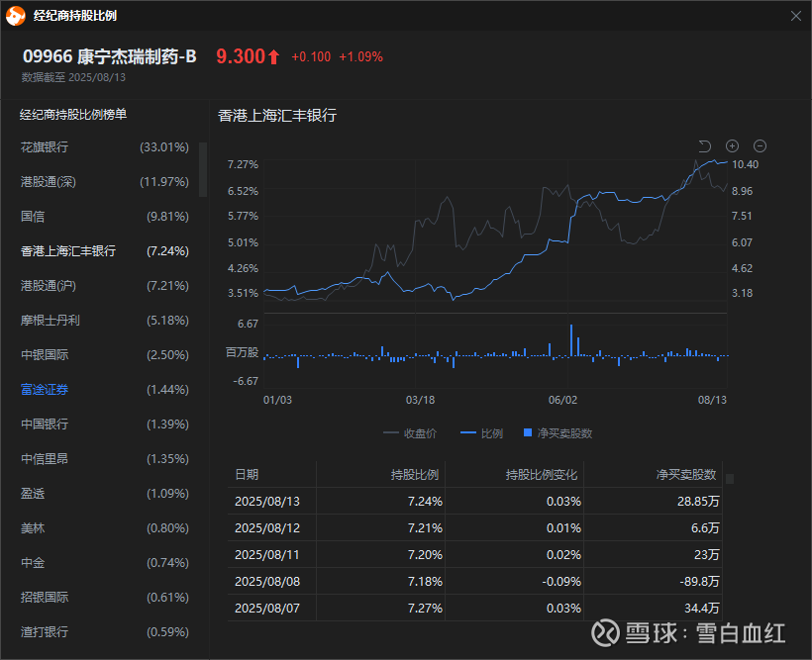Select broker 摩根士丹利

pos(105,321)
